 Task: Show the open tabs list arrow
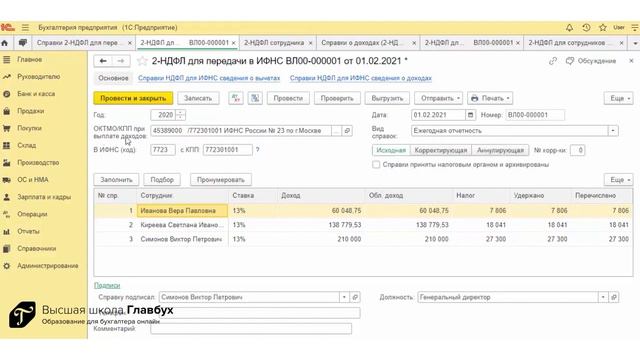(x=635, y=43)
